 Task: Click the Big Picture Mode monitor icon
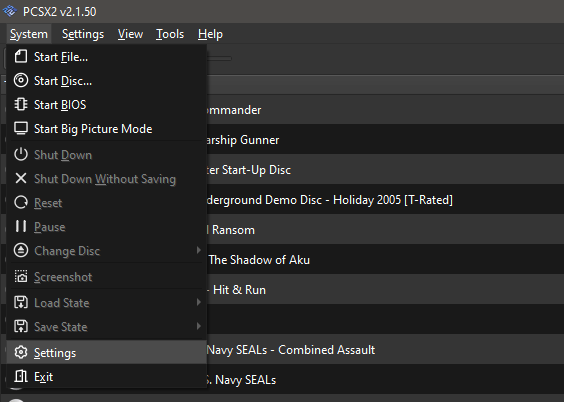tap(21, 128)
